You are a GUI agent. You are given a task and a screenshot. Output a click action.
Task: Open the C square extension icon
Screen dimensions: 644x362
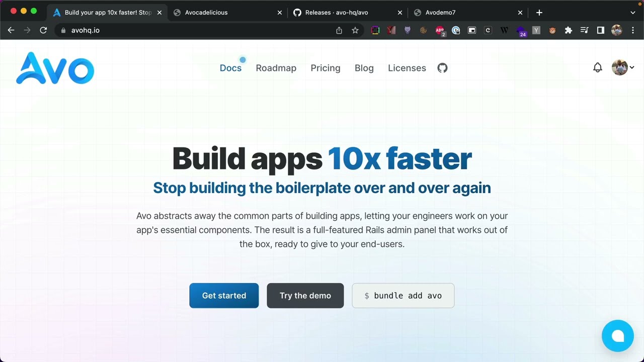click(x=488, y=30)
